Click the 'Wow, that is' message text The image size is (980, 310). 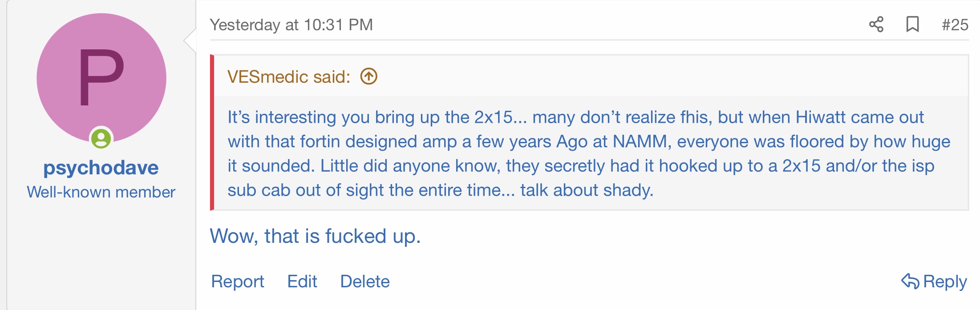click(x=265, y=236)
